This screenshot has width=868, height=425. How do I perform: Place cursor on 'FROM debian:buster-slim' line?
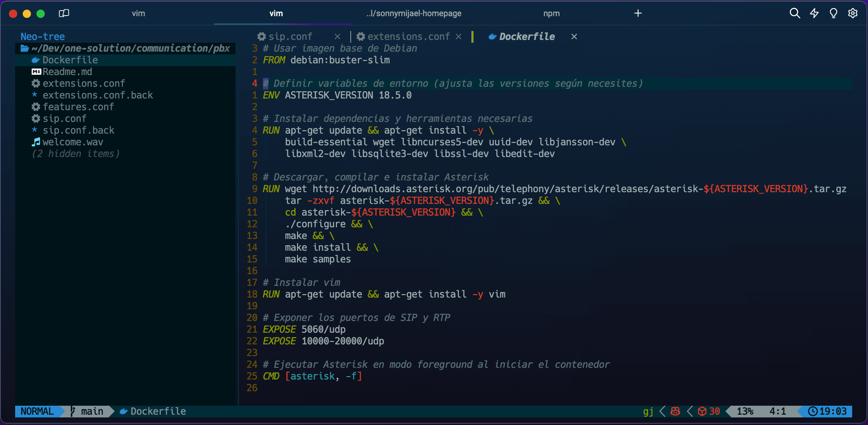tap(326, 60)
